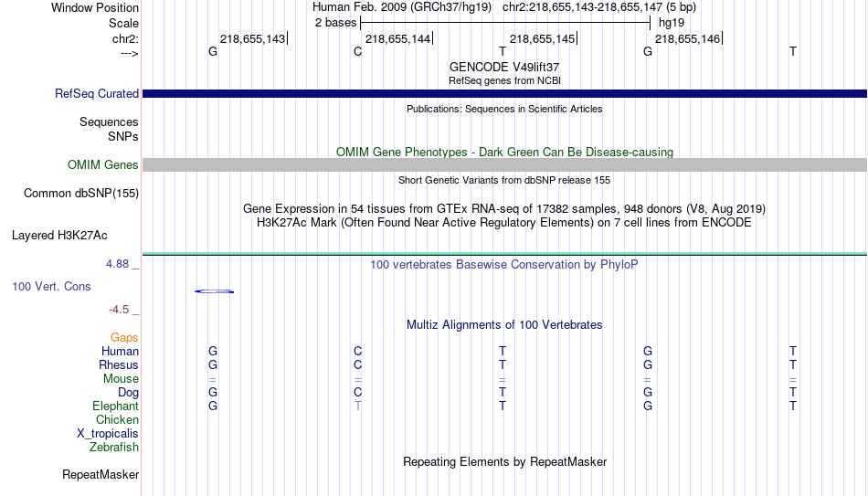Click the GENCODE V49lift37 track title

click(x=504, y=67)
